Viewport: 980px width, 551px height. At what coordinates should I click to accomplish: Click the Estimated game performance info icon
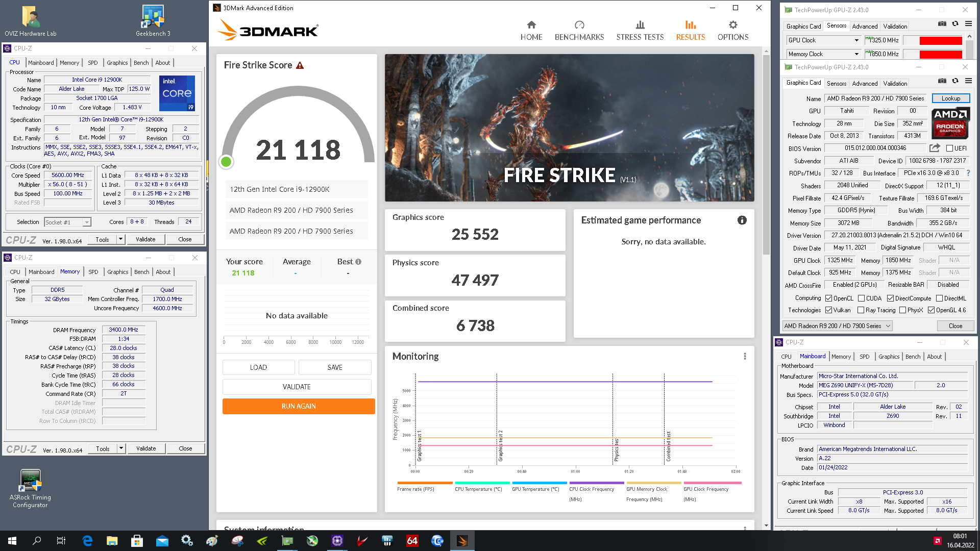[x=742, y=220]
